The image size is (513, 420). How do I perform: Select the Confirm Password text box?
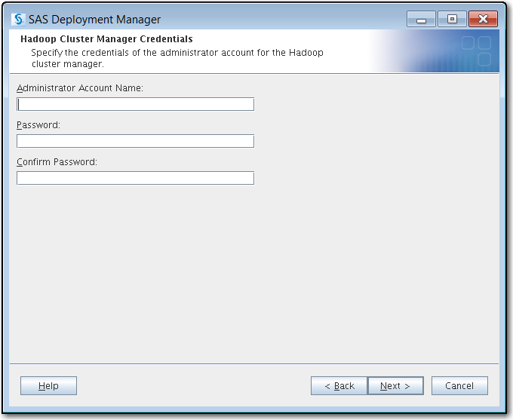[135, 178]
